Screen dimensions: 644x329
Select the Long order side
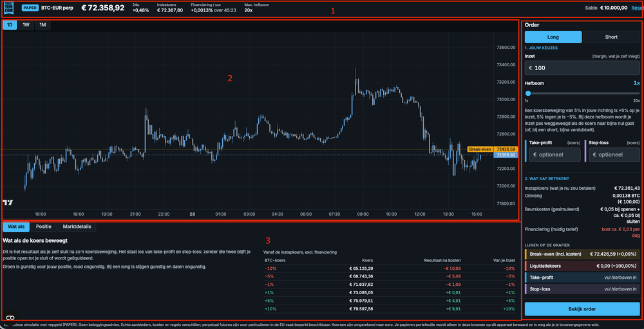click(x=553, y=37)
